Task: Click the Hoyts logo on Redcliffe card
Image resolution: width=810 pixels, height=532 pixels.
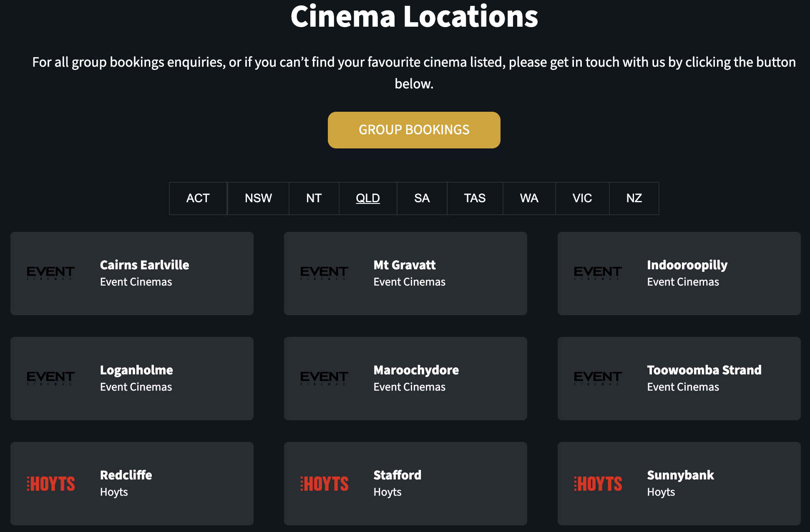Action: click(51, 484)
